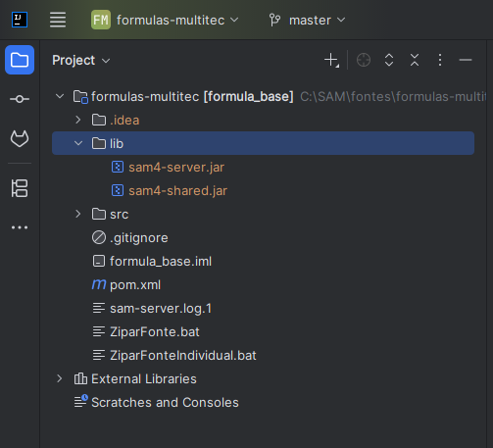Image resolution: width=493 pixels, height=448 pixels.
Task: Click the .gitignore ignore-file icon
Action: point(99,237)
